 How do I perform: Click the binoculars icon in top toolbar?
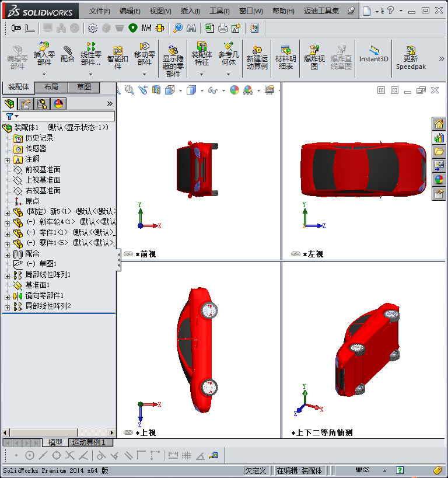(x=191, y=29)
